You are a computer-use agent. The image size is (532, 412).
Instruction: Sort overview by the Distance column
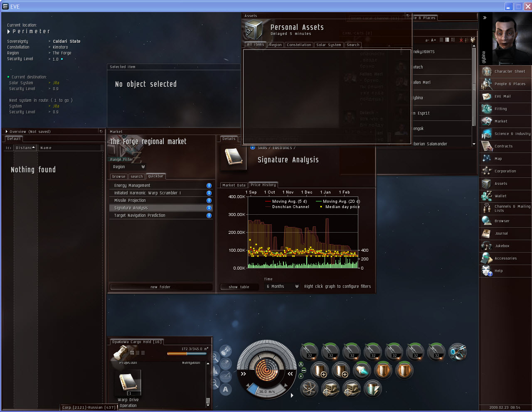[x=25, y=148]
